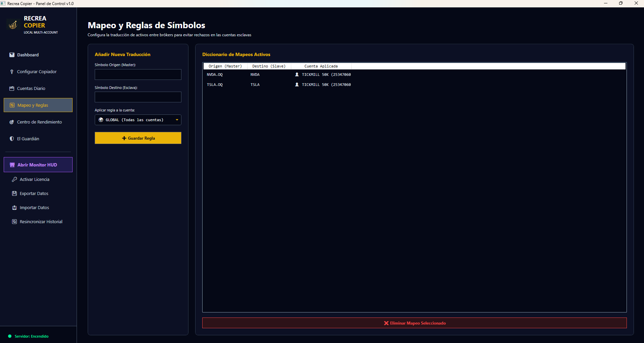Click the dropdown arrow for account rule
This screenshot has width=644, height=343.
click(x=177, y=120)
